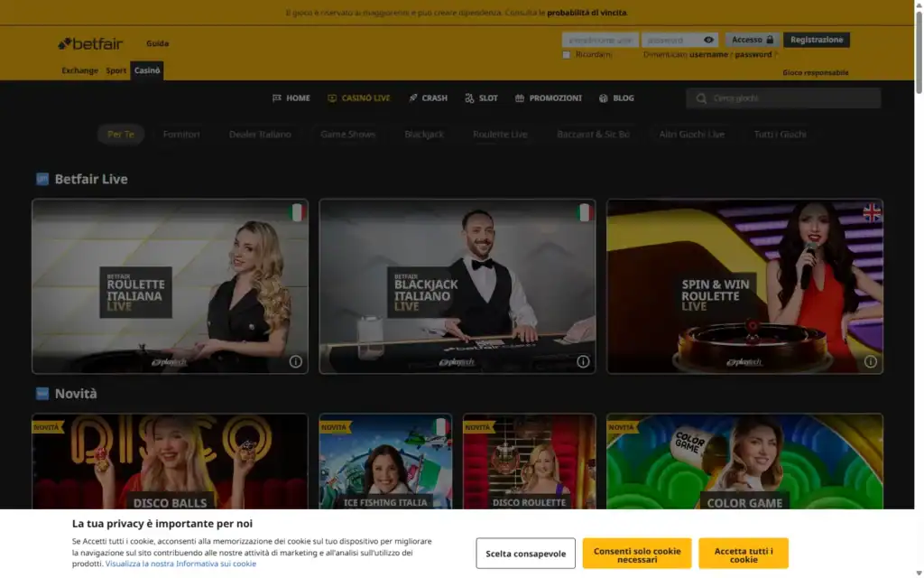This screenshot has height=578, width=924.
Task: Click the Blog globe icon
Action: [604, 98]
